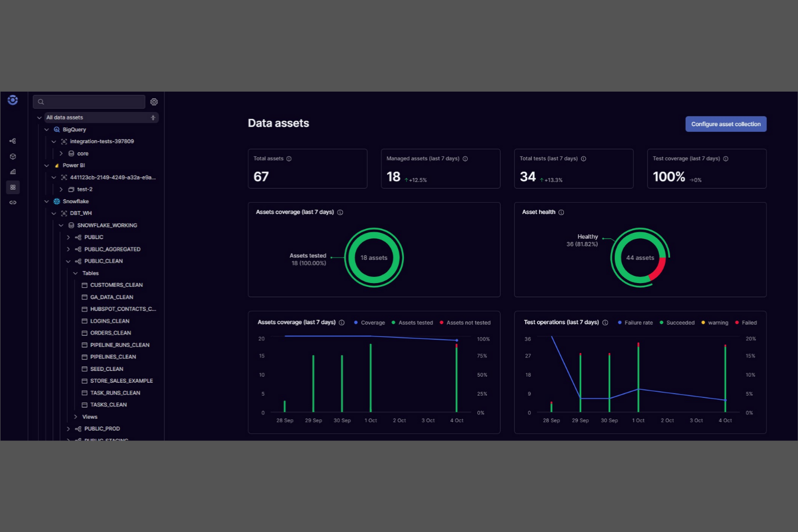Viewport: 798px width, 532px height.
Task: Click the pin icon next to All data assets
Action: click(153, 117)
